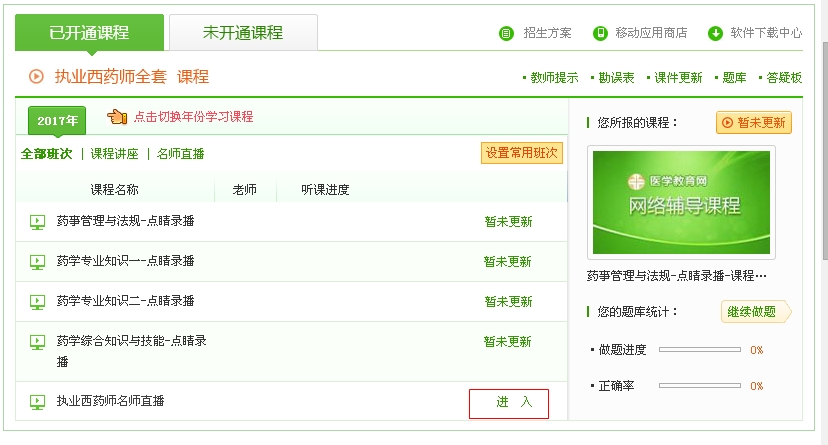Image resolution: width=828 pixels, height=445 pixels.
Task: Click the play icon beside 执业西药师全套
Action: coord(36,76)
